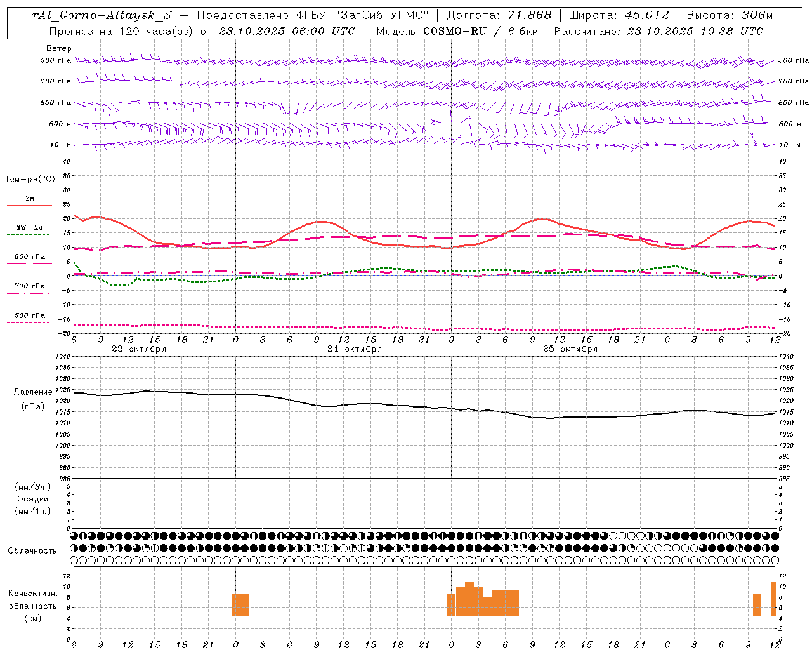The height and width of the screenshot is (650, 812).
Task: Click the (км) convective height unit
Action: [33, 618]
